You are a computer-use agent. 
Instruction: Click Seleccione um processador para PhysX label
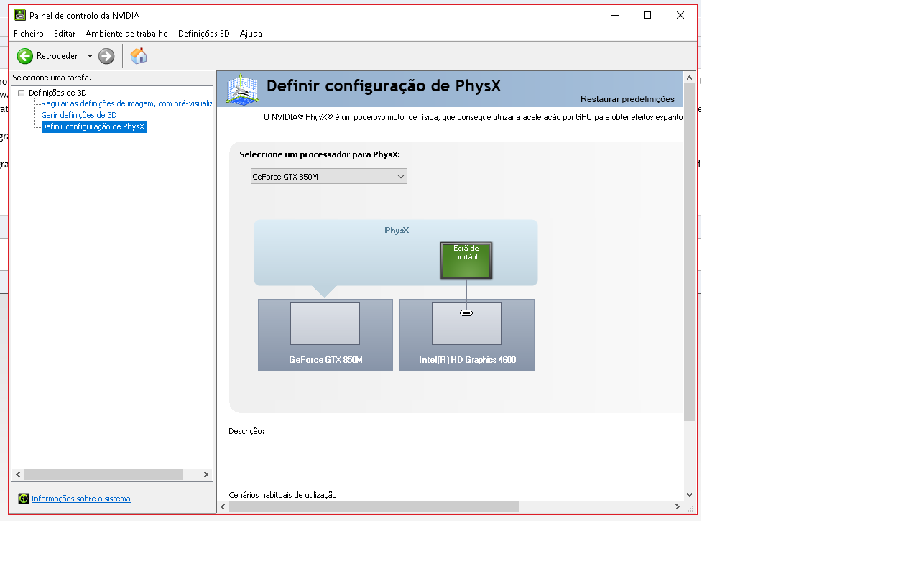320,154
